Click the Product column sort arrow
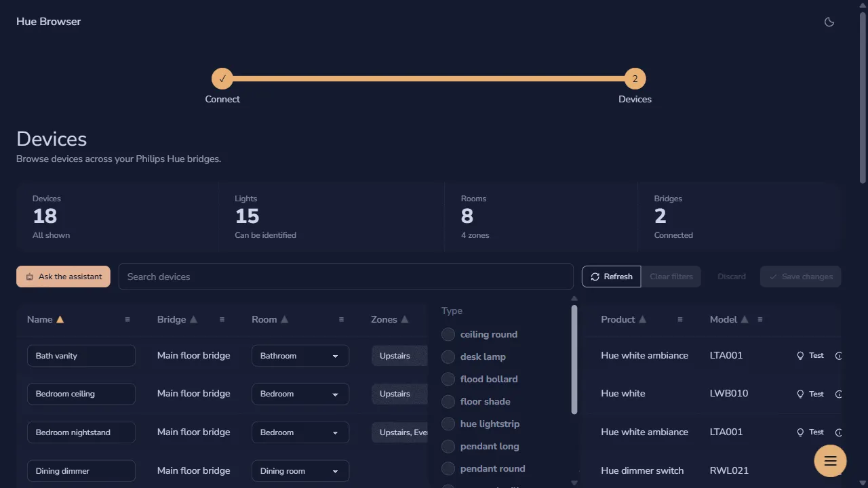The width and height of the screenshot is (868, 488). [x=643, y=320]
